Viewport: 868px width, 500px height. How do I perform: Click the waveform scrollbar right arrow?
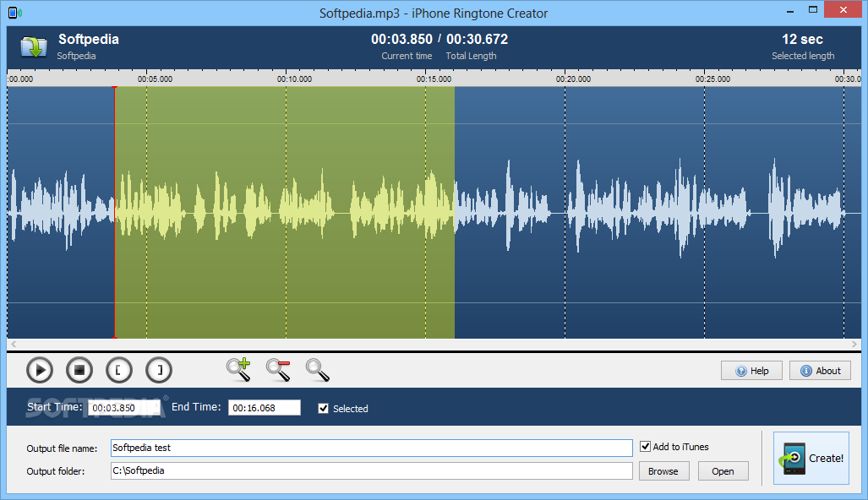[x=854, y=344]
